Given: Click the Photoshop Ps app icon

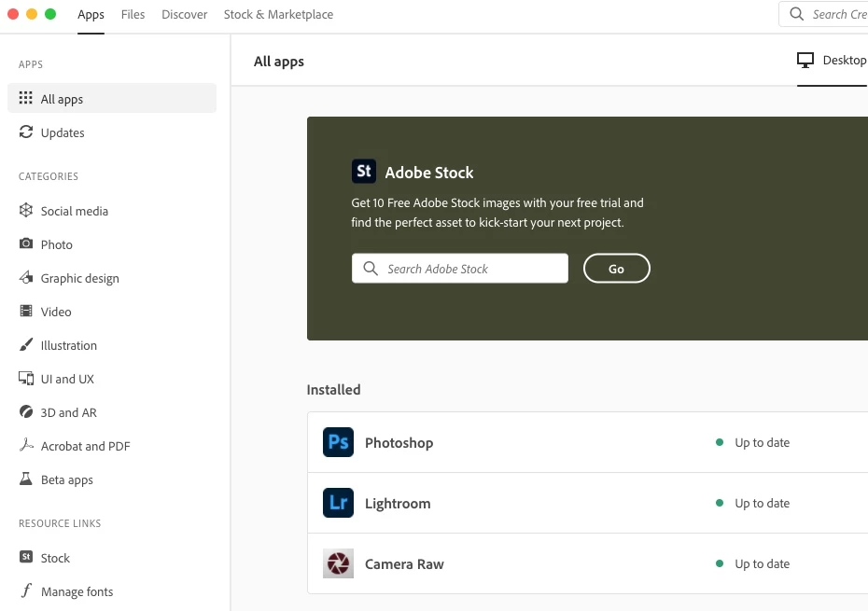Looking at the screenshot, I should 338,442.
